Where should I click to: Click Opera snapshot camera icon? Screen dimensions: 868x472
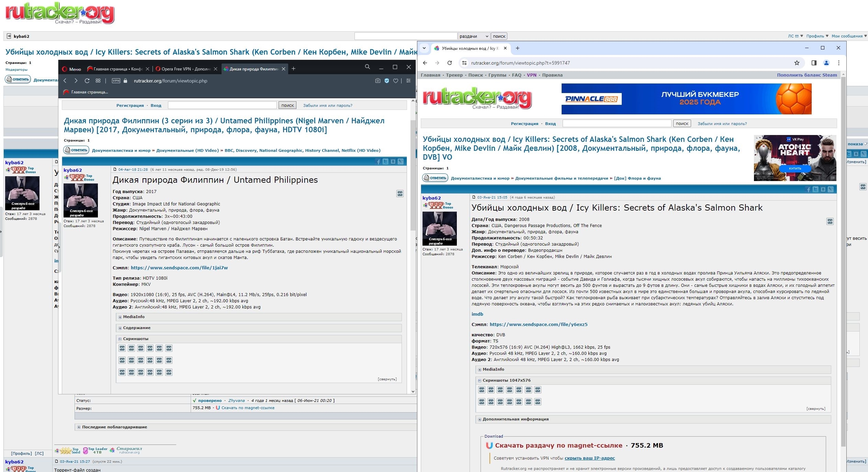pos(377,81)
